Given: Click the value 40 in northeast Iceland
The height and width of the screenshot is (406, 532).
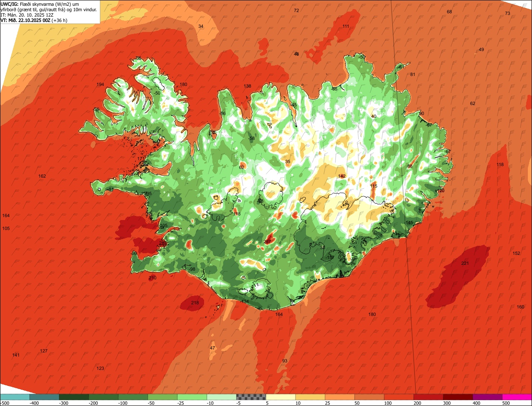Looking at the screenshot, I should pos(374,116).
